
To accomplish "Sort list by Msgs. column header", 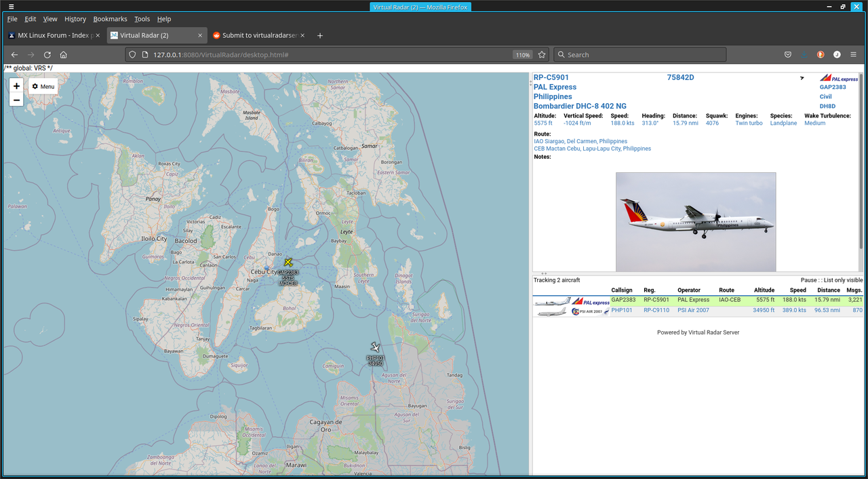I will click(854, 290).
